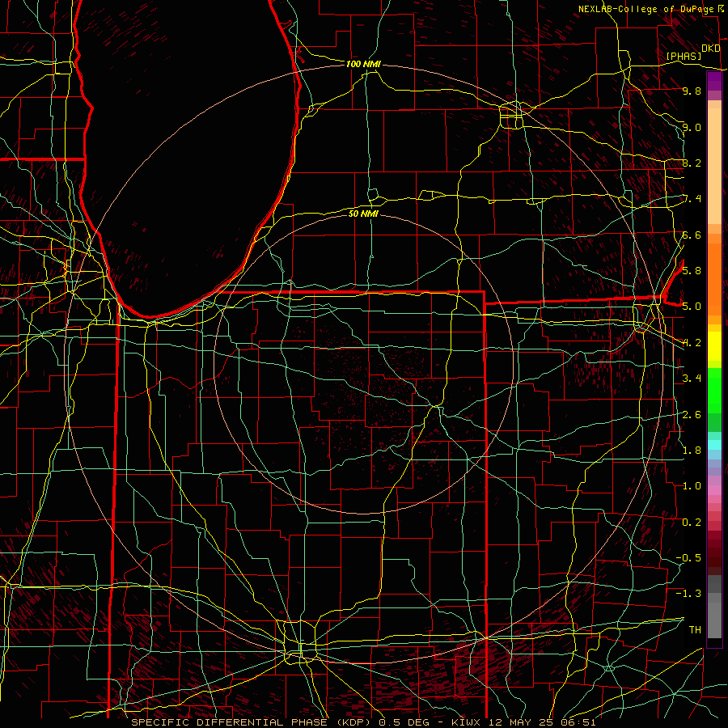The image size is (728, 728).
Task: Click the 1.0 scale value
Action: tap(692, 486)
